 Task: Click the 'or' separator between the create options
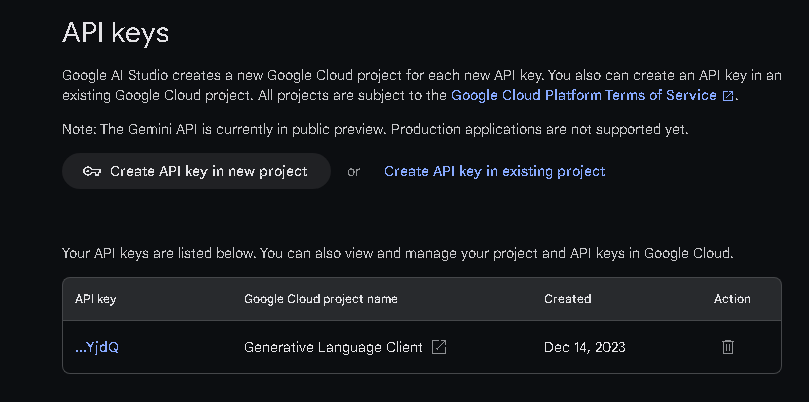tap(353, 172)
